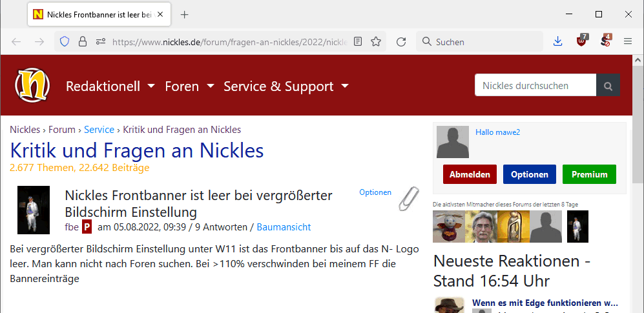Click the Firefox Suchen search box
This screenshot has width=644, height=313.
(x=480, y=41)
